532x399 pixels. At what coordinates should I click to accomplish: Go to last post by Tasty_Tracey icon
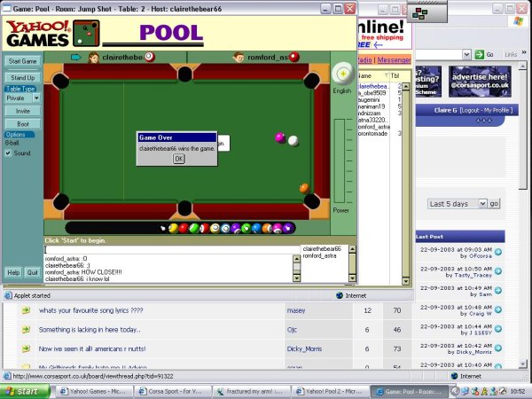tap(498, 271)
